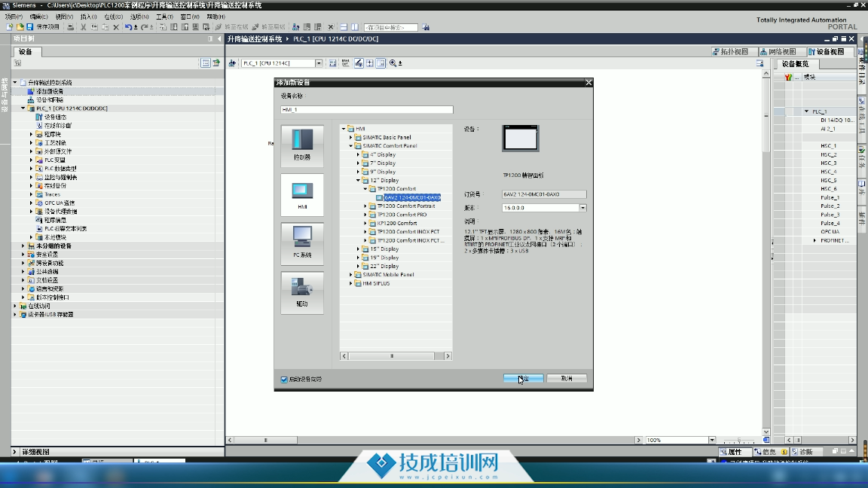868x488 pixels.
Task: Expand SIMATIC Mobile Panel node
Action: 351,274
